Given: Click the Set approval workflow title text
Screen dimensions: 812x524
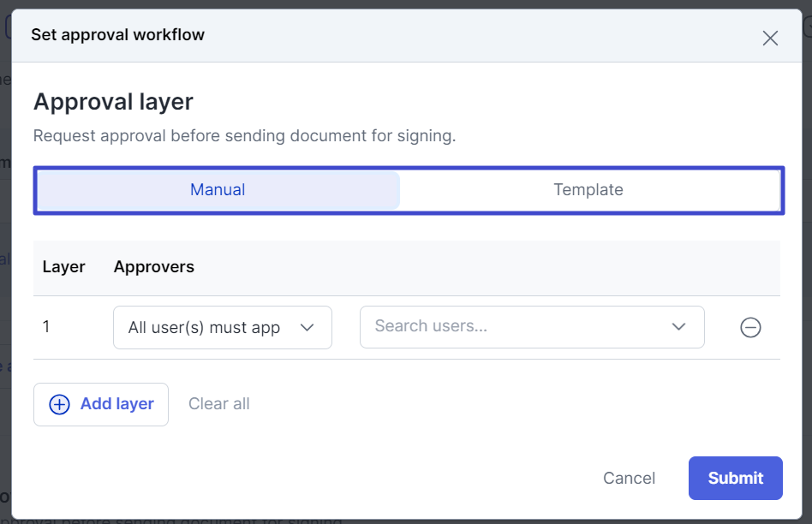Looking at the screenshot, I should [x=117, y=35].
